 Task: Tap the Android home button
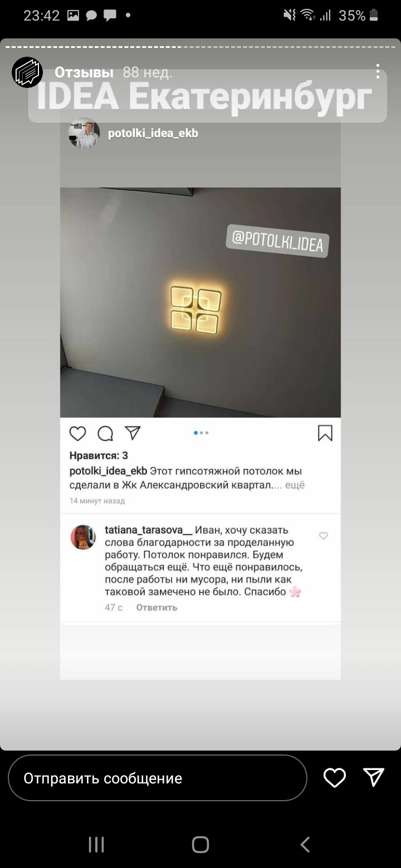click(200, 845)
